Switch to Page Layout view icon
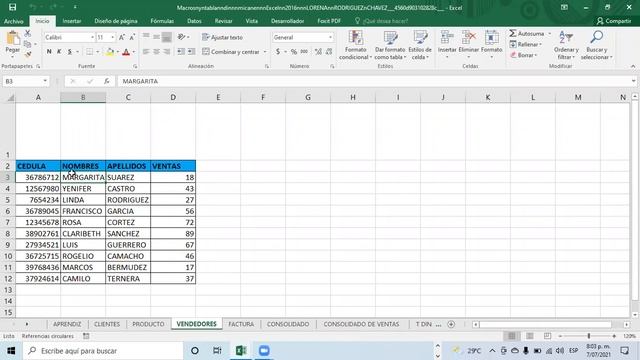Screen dimensions: 640x360 (x=529, y=336)
